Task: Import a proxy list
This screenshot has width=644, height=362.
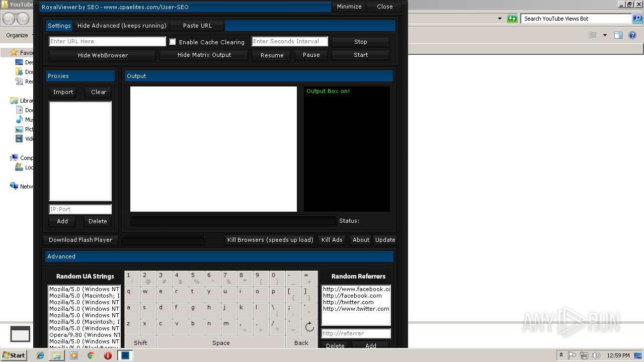Action: [63, 92]
